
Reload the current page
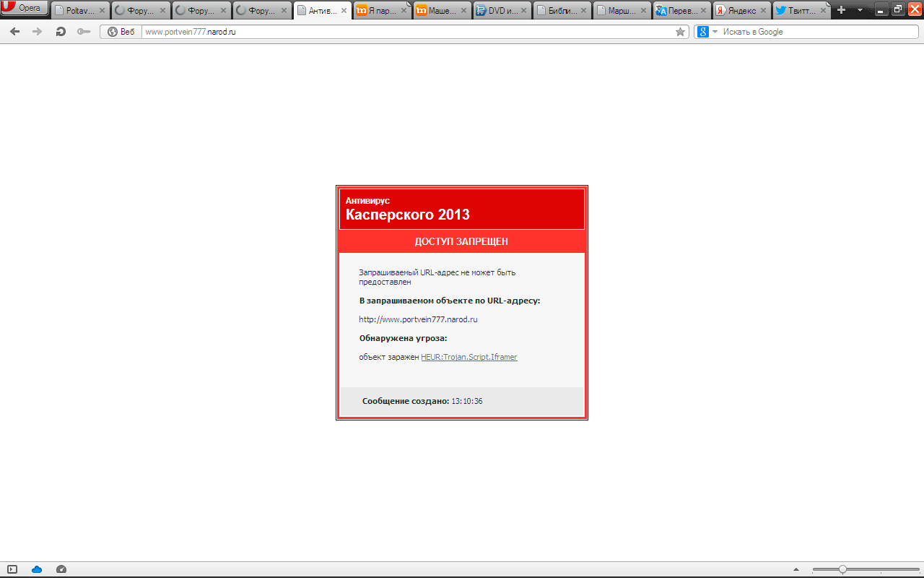pyautogui.click(x=61, y=32)
